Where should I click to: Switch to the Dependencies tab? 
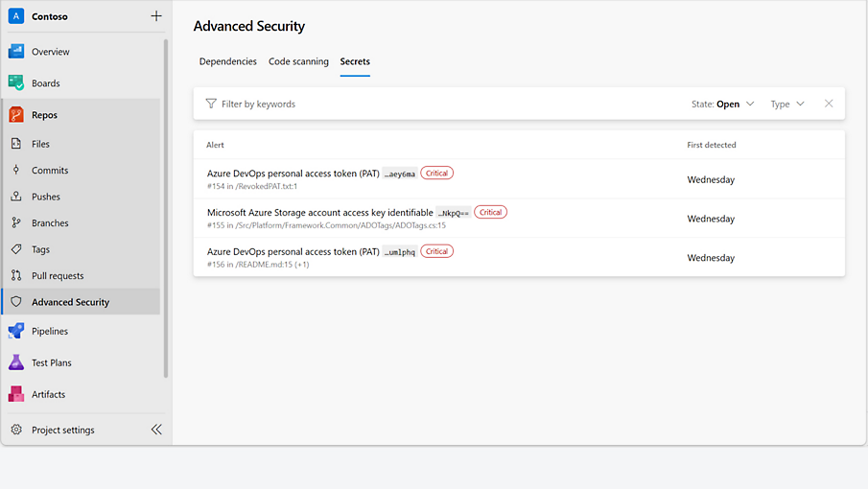pyautogui.click(x=227, y=61)
